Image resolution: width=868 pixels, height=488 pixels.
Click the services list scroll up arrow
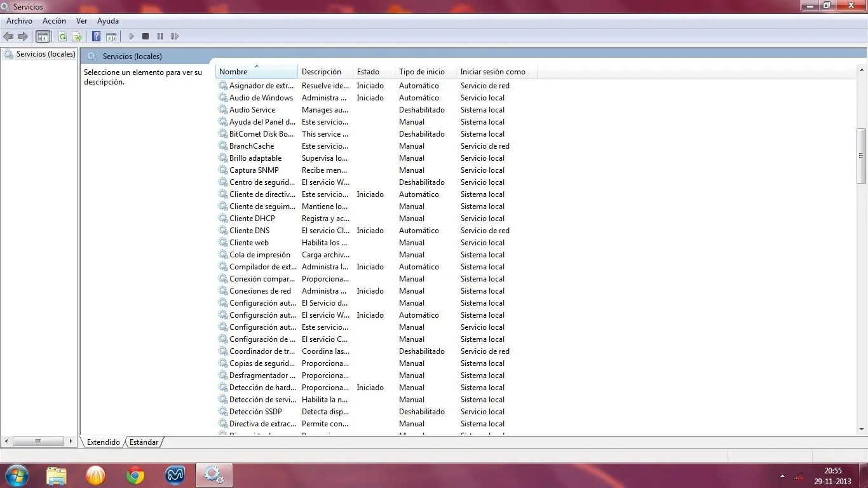862,70
